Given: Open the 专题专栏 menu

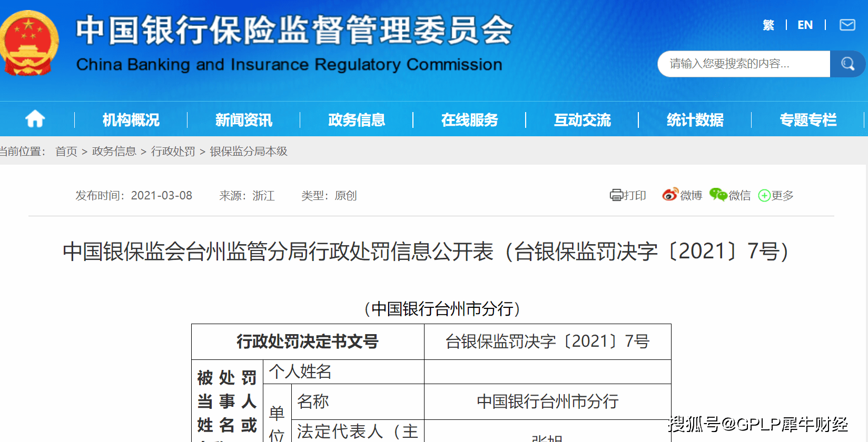Looking at the screenshot, I should (808, 120).
